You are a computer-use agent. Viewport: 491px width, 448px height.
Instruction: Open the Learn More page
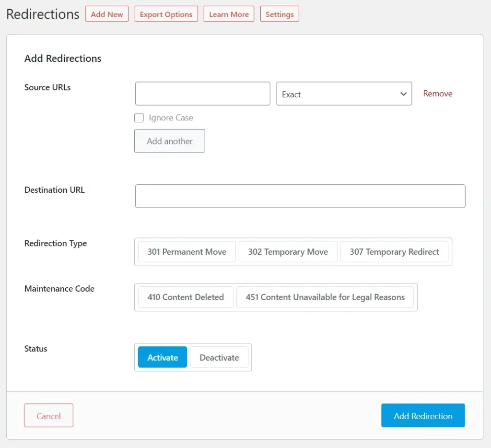(229, 14)
